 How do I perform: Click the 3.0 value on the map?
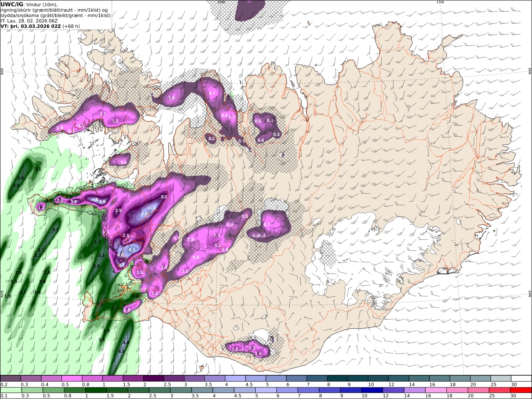pos(60,200)
